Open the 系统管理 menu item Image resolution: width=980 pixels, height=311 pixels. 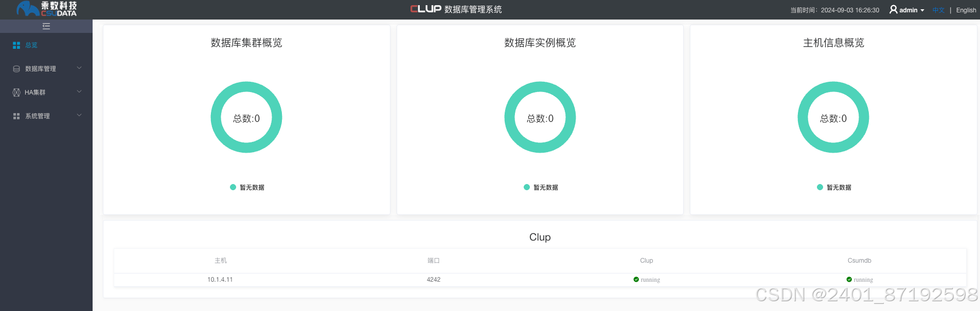coord(46,116)
